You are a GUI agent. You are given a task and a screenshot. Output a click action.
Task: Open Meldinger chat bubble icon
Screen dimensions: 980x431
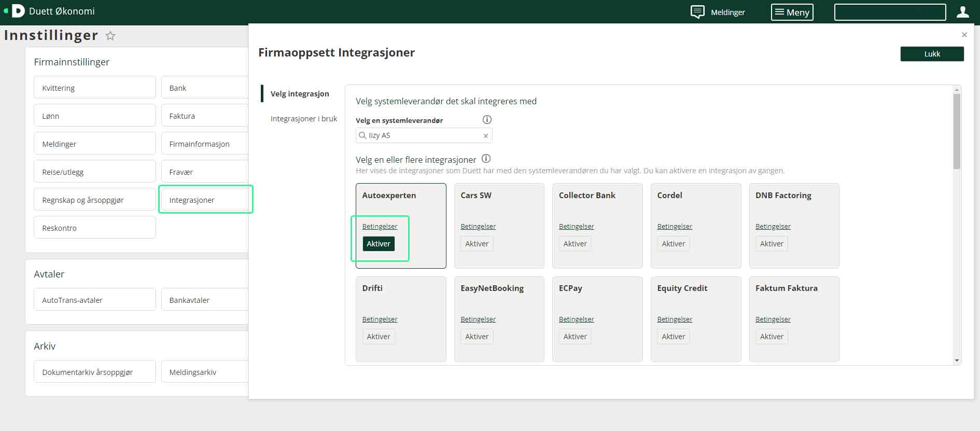click(x=697, y=12)
